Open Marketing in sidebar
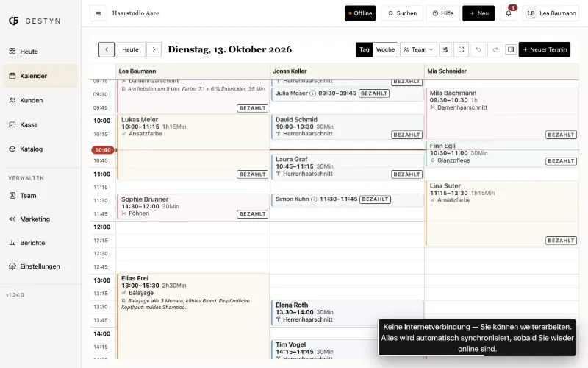This screenshot has width=588, height=368. click(40, 219)
